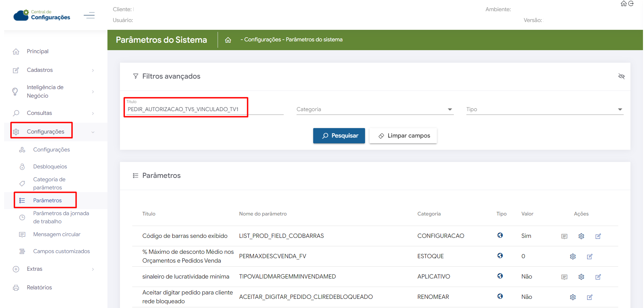Hide the advanced filters with eye icon
Screen dimensions: 644x308
(x=621, y=76)
